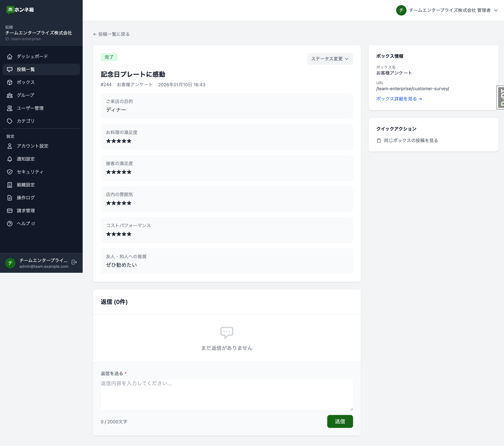Click the dashboard home icon
The image size is (504, 446).
point(10,57)
